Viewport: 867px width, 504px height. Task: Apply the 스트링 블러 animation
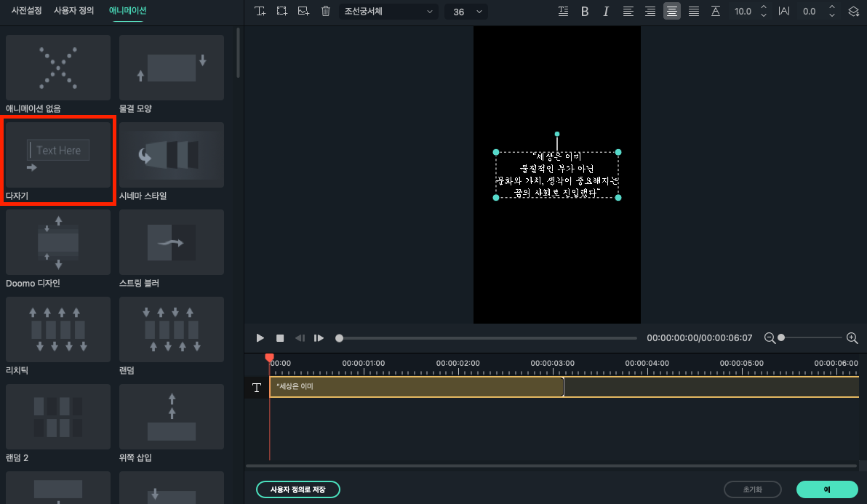tap(172, 242)
